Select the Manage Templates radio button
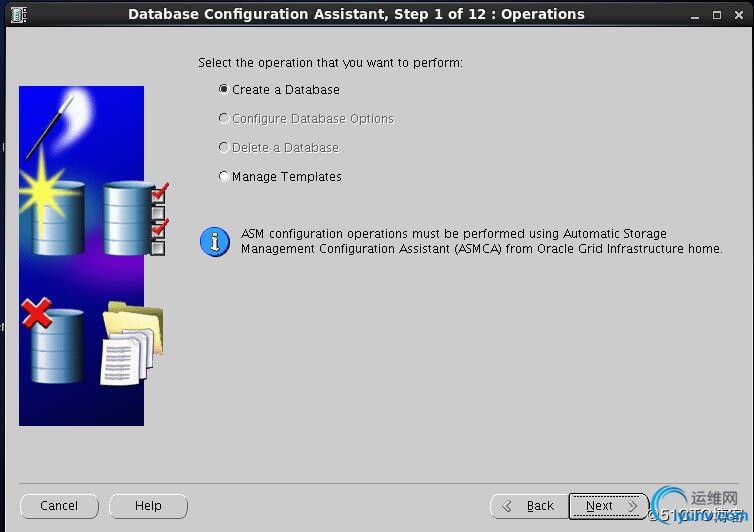 click(x=224, y=177)
